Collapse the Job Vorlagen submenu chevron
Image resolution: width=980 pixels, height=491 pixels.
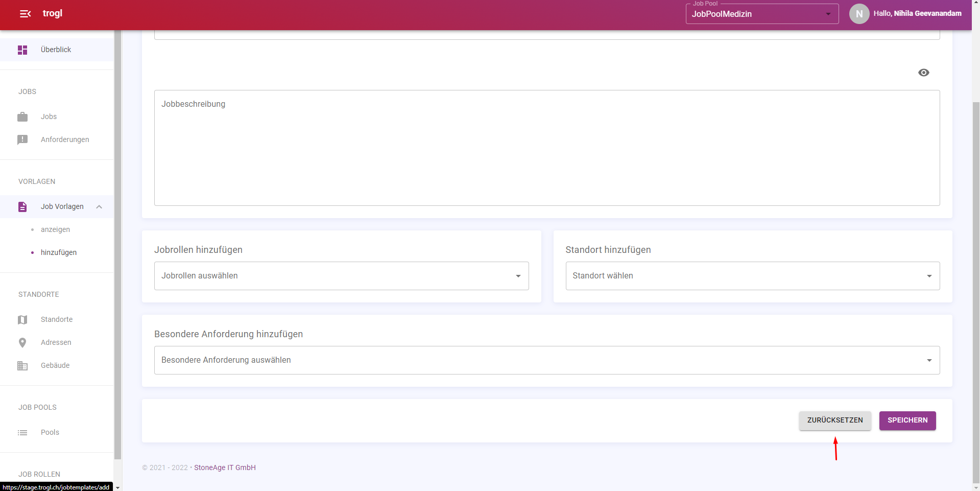click(x=99, y=206)
